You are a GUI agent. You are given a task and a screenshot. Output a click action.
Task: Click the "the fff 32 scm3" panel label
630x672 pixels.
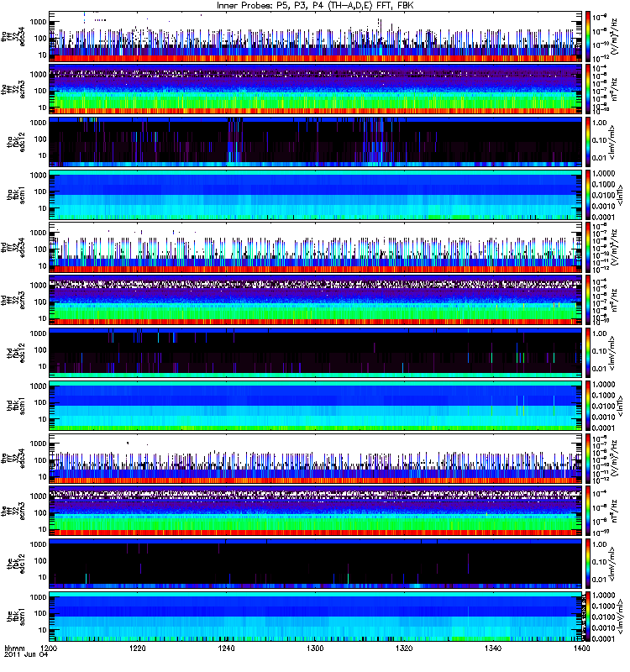13,512
